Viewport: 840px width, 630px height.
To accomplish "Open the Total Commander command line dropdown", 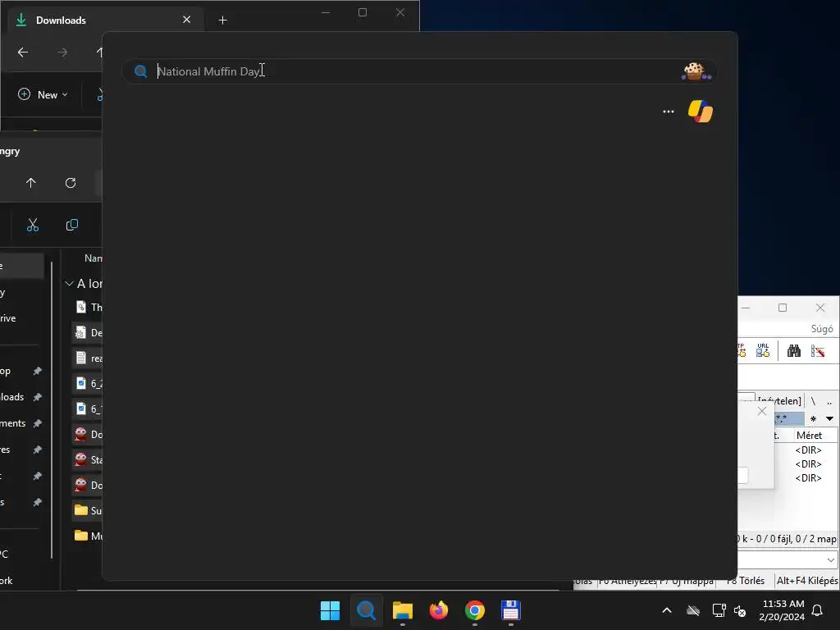I will pos(830,560).
